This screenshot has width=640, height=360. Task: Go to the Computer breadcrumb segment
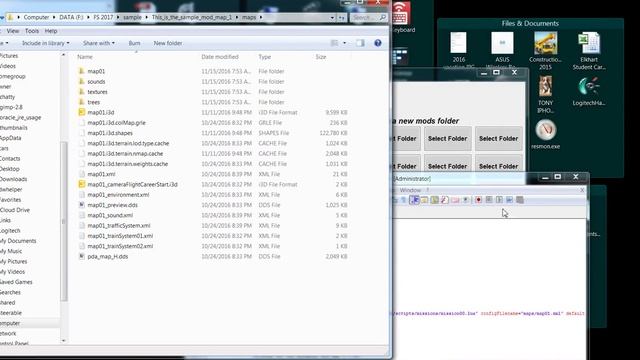[36, 17]
